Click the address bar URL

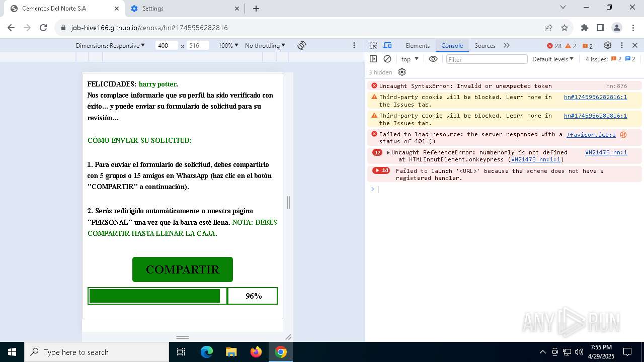coord(149,28)
